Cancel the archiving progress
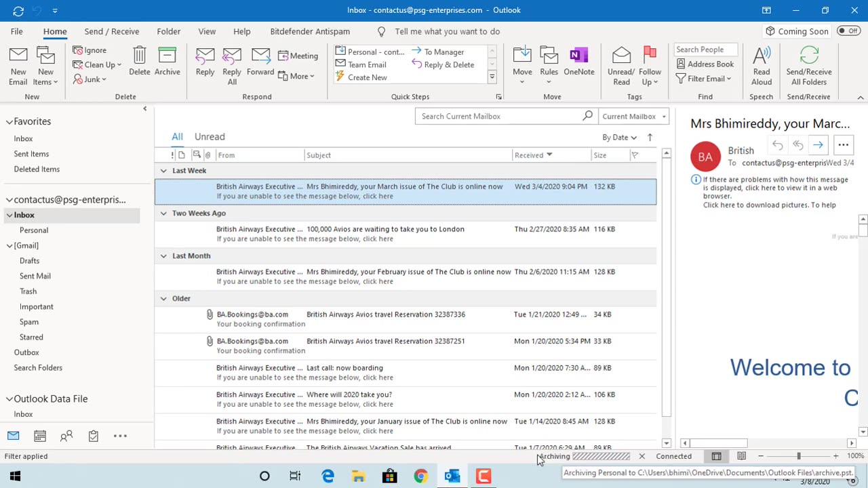The width and height of the screenshot is (868, 488). (642, 456)
